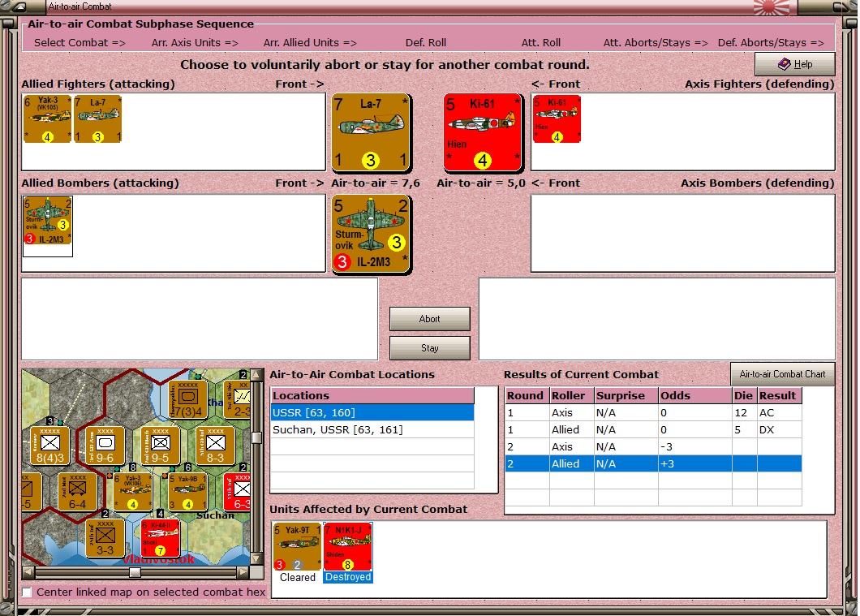
Task: Select the Yak-9T Cleared unit counter
Action: pyautogui.click(x=297, y=546)
